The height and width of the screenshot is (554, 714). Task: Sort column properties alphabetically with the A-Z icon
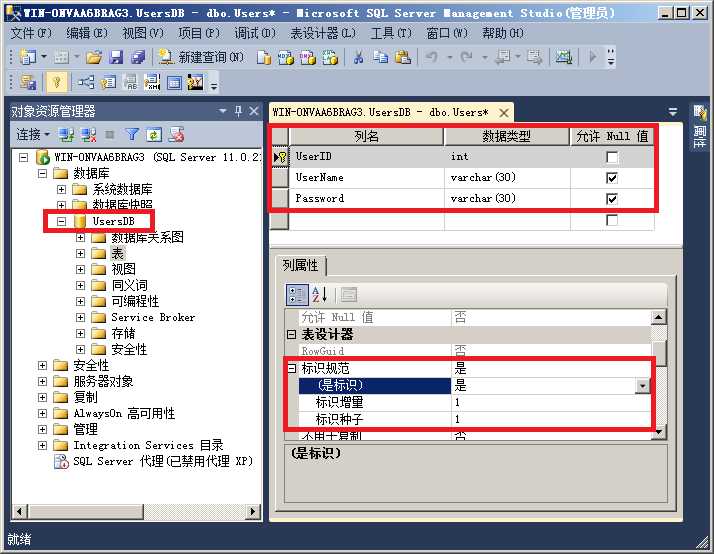point(319,295)
